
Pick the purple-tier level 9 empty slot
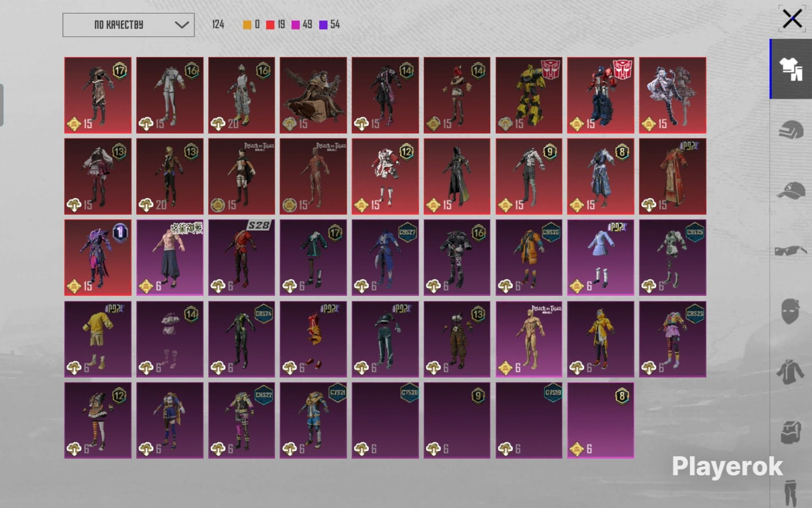(457, 420)
